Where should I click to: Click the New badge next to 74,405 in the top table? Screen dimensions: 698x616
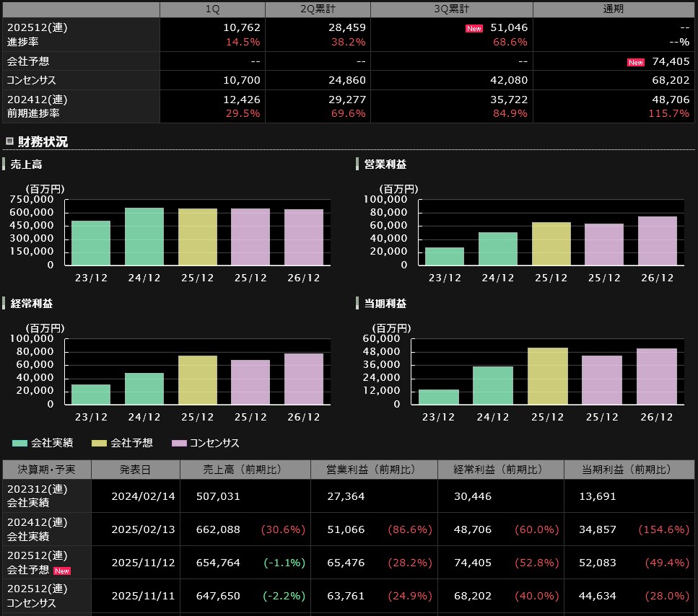click(635, 62)
